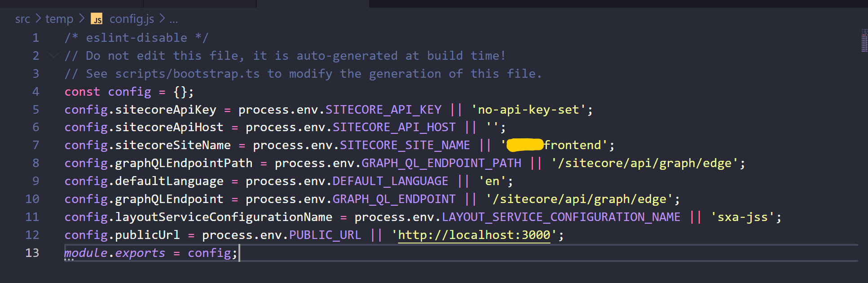This screenshot has width=868, height=283.
Task: Click the 'no-api-key-set' string
Action: coord(529,110)
